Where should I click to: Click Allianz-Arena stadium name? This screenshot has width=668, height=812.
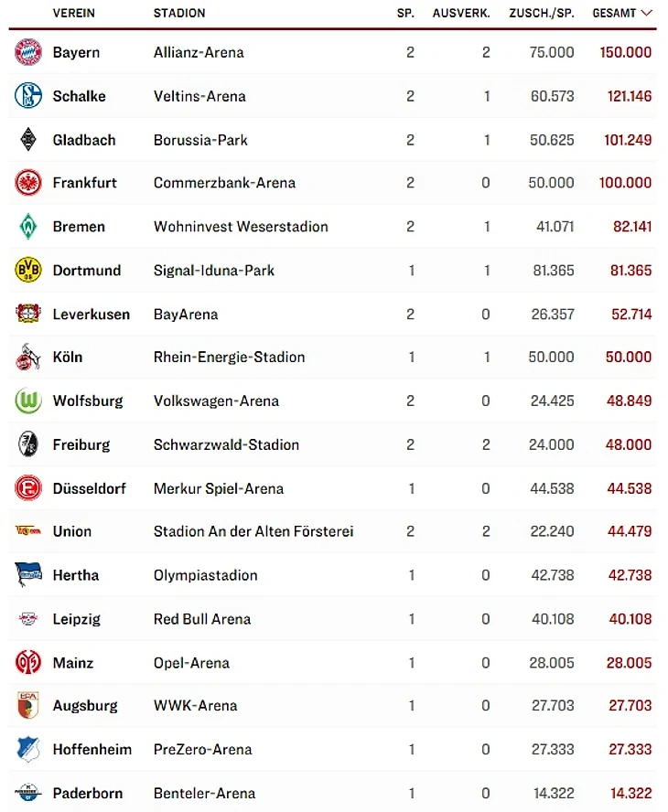click(199, 52)
